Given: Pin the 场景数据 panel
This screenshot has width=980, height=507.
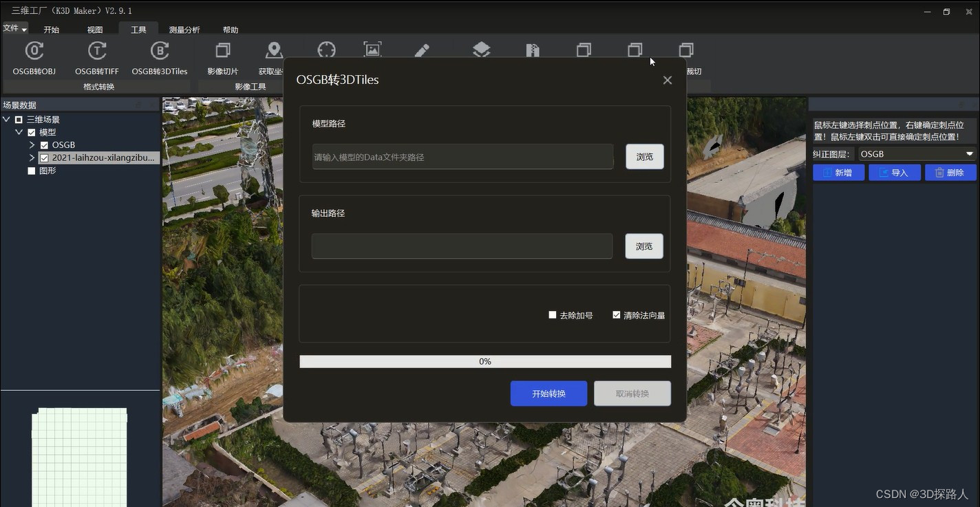Looking at the screenshot, I should click(138, 105).
